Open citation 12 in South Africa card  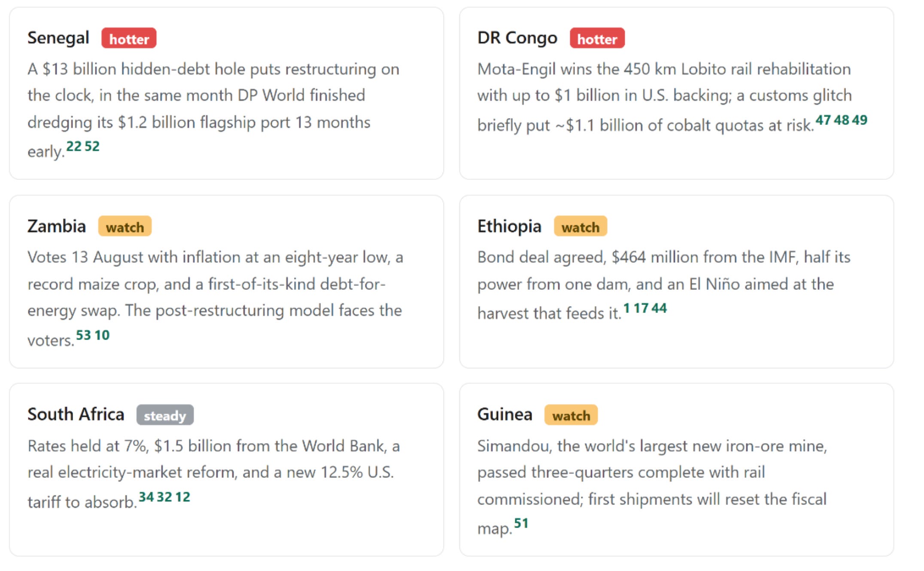[x=182, y=497]
